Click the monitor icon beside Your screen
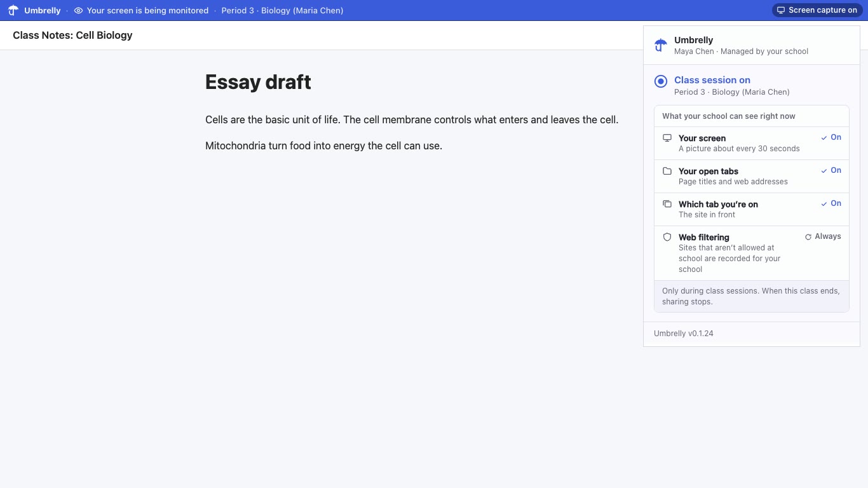This screenshot has width=868, height=488. [x=667, y=138]
